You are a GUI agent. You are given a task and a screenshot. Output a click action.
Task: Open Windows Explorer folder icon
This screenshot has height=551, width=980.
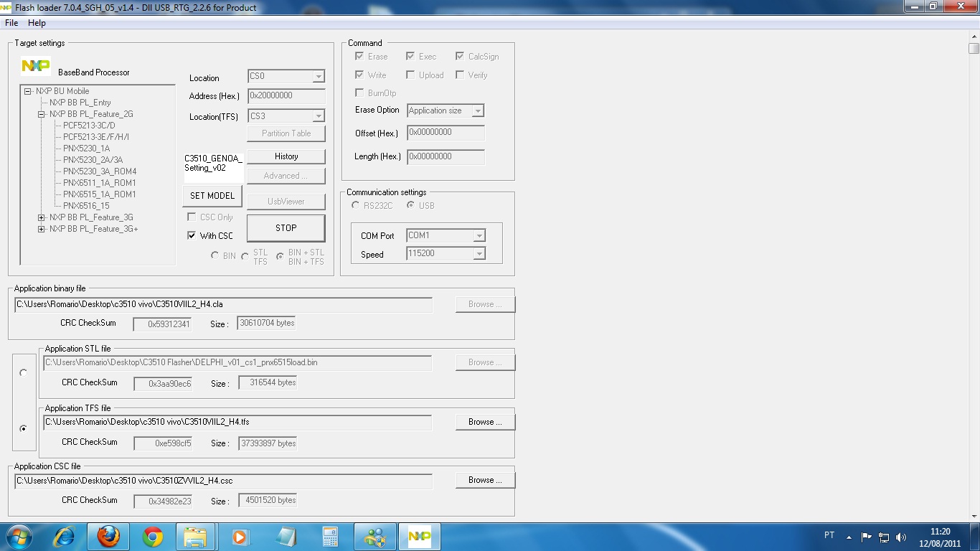click(196, 537)
